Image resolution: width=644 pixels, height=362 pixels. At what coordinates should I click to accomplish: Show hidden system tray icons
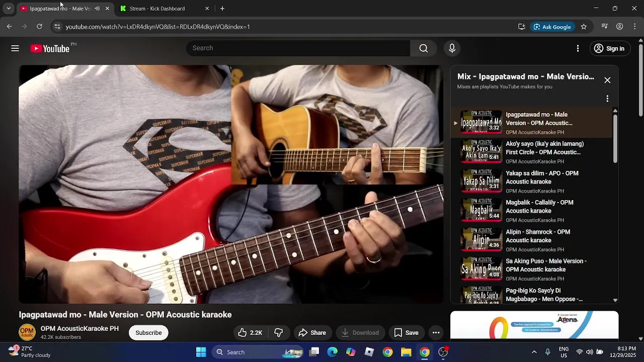coord(534,352)
